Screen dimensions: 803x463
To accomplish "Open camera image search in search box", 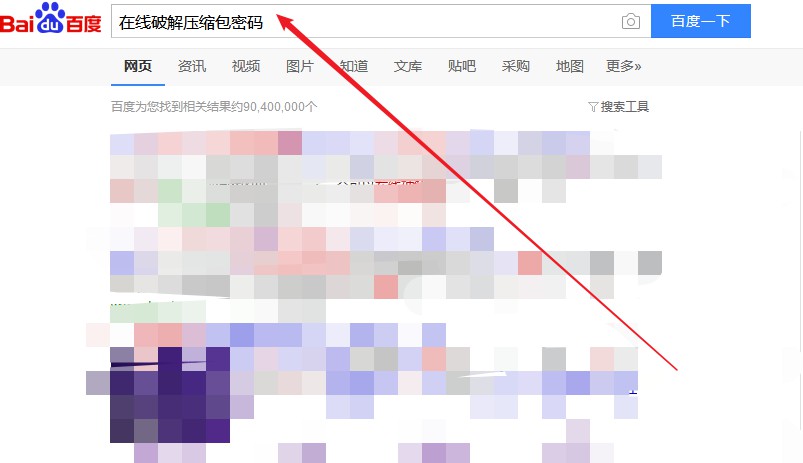I will pyautogui.click(x=630, y=22).
